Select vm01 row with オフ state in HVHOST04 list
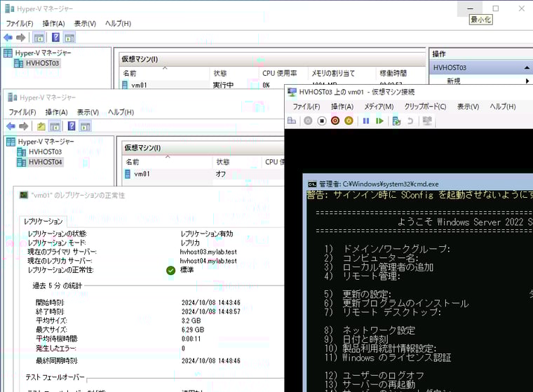The image size is (533, 392). click(x=203, y=174)
